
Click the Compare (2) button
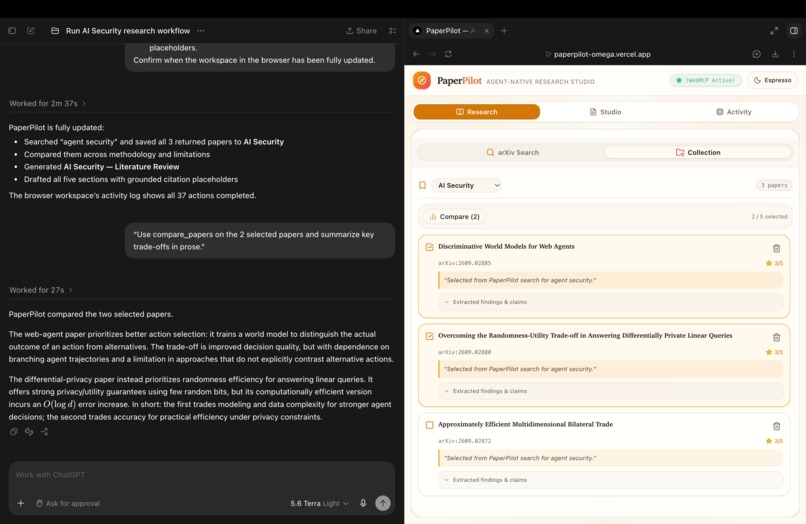pyautogui.click(x=454, y=216)
